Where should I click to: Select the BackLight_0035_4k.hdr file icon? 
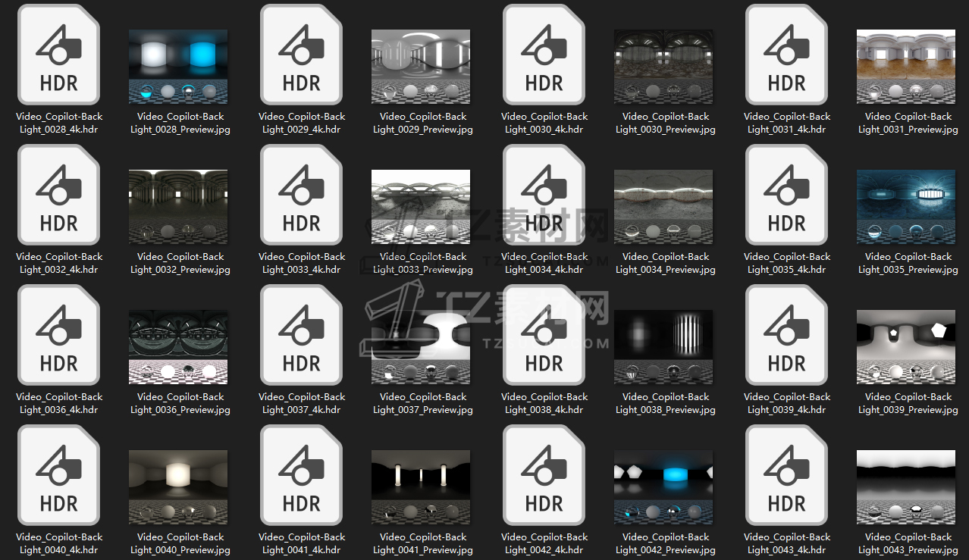coord(787,195)
